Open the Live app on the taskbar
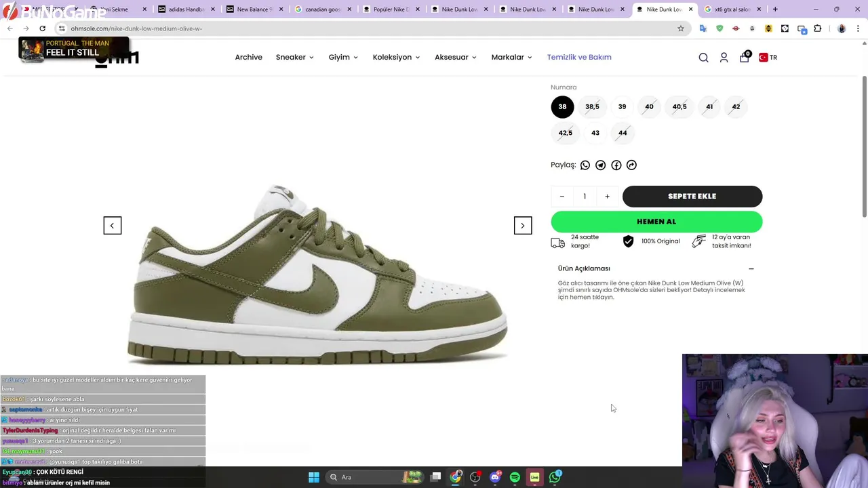Viewport: 868px width, 488px height. point(535,477)
